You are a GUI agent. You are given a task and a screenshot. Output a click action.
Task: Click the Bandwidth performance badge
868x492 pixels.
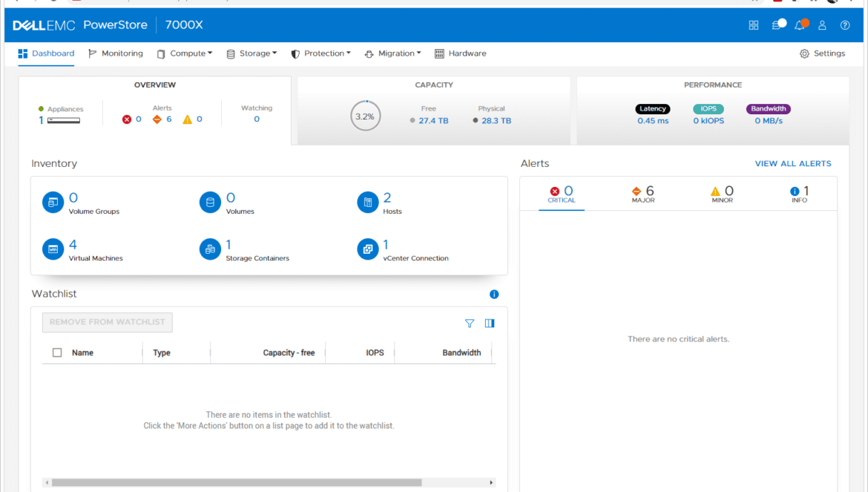point(769,109)
